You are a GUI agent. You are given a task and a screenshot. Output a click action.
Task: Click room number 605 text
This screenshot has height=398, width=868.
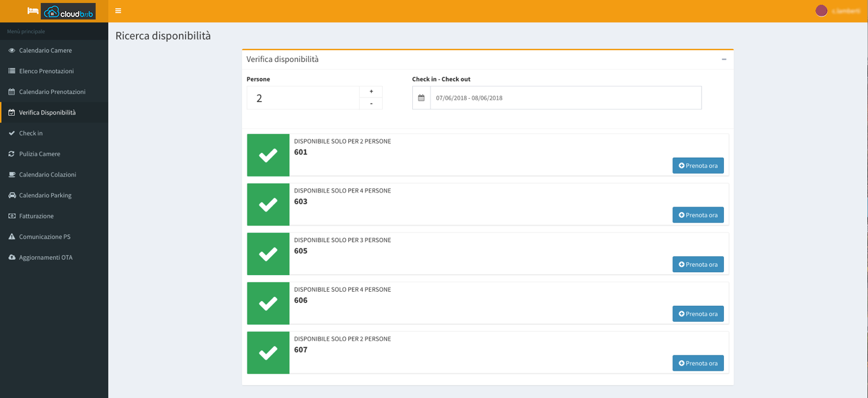tap(301, 251)
